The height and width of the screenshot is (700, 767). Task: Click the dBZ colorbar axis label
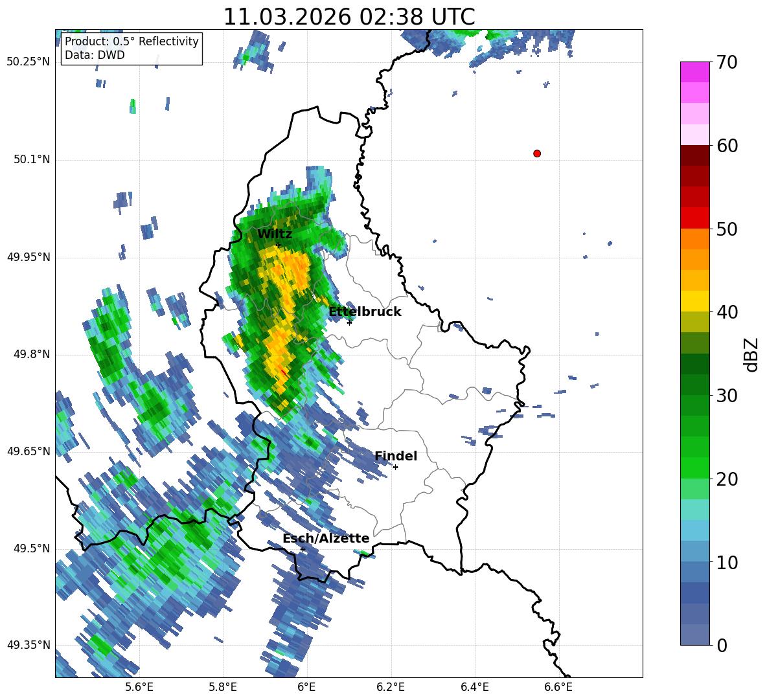[x=751, y=354]
